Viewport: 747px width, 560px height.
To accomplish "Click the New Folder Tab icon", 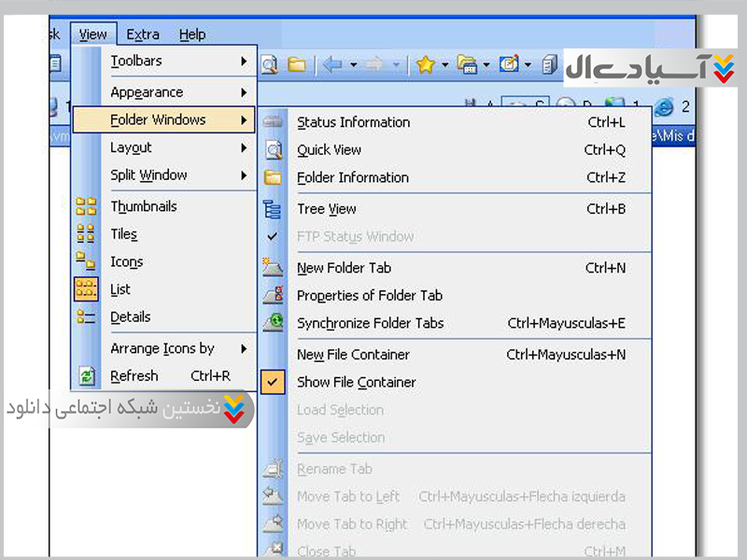I will (x=273, y=268).
